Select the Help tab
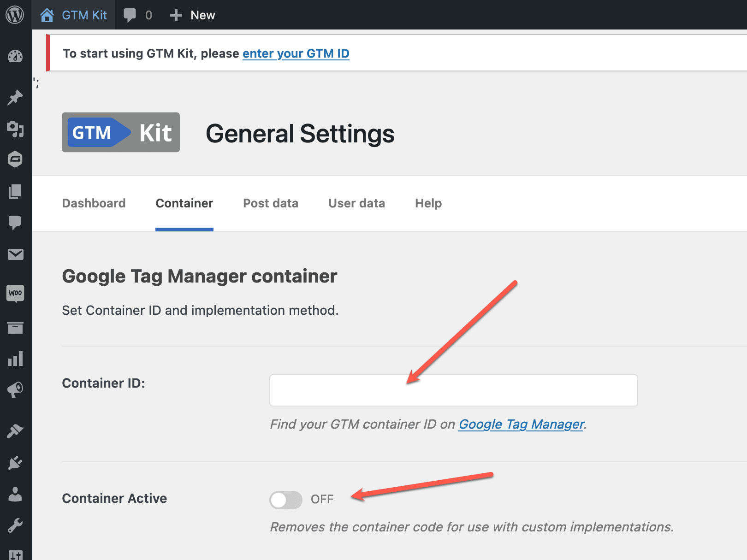The width and height of the screenshot is (747, 560). click(x=428, y=203)
